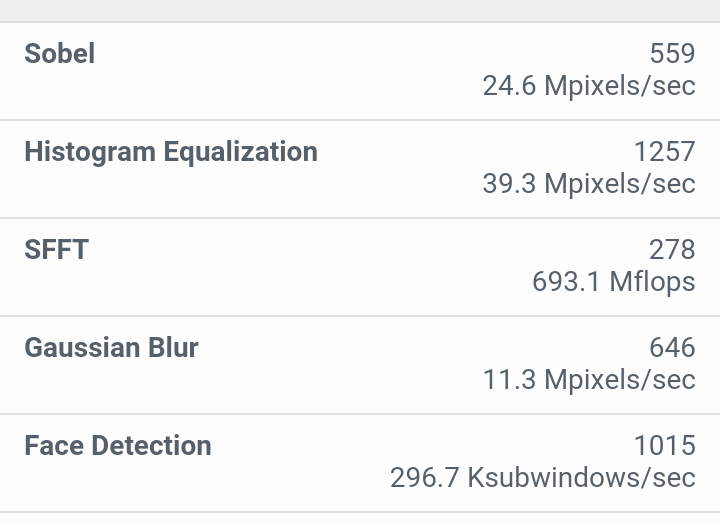Tap the Gaussian Blur label
Image resolution: width=720 pixels, height=525 pixels.
111,347
